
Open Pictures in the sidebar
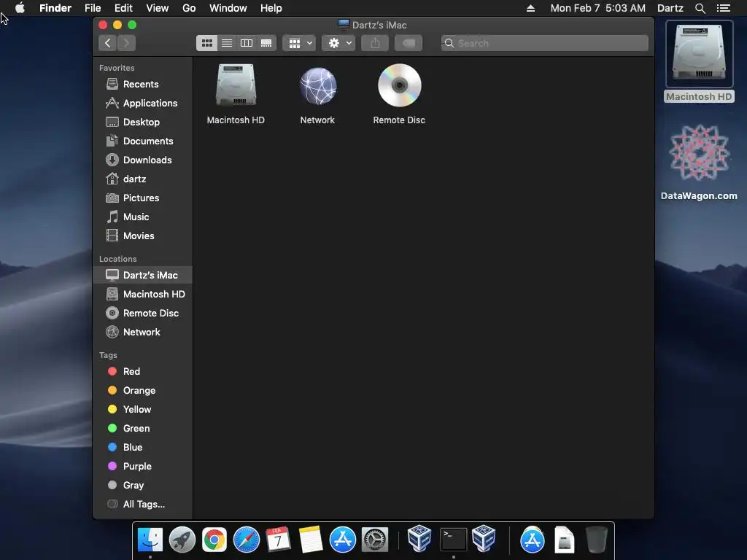142,198
